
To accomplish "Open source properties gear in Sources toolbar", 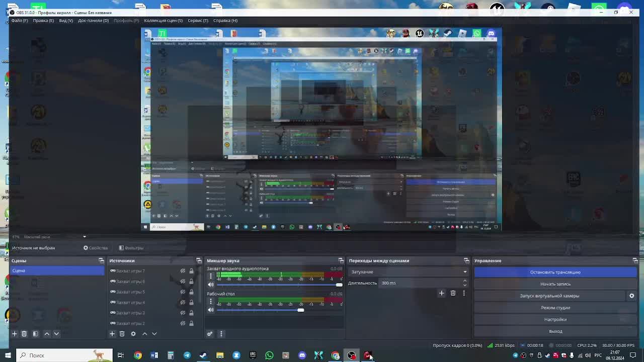I will (133, 334).
